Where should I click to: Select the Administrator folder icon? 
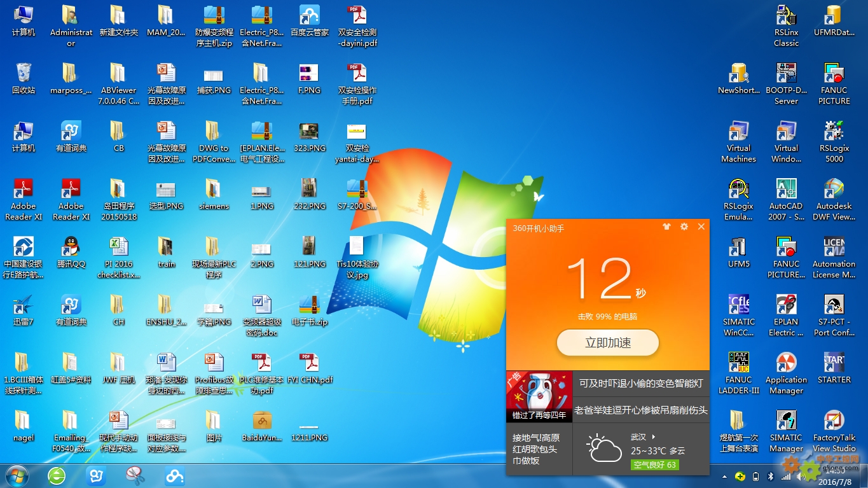tap(71, 26)
